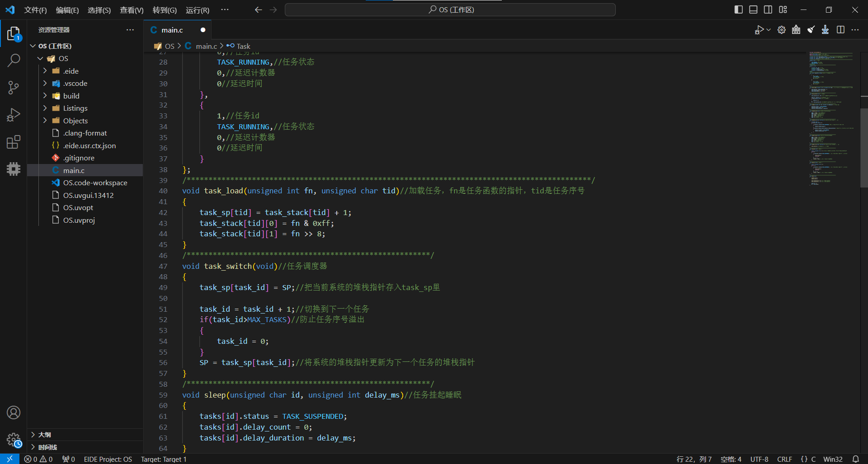The width and height of the screenshot is (868, 464).
Task: Click the OS workspace search box
Action: 450,9
